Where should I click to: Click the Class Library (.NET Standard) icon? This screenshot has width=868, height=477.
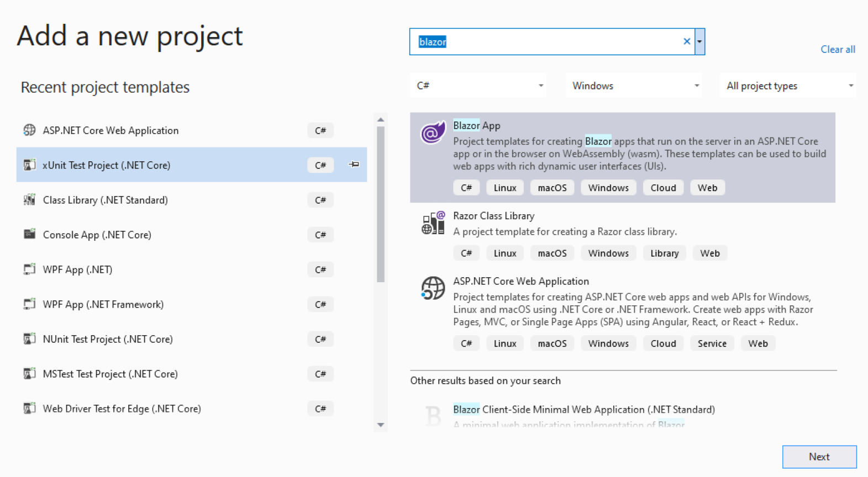[x=29, y=200]
